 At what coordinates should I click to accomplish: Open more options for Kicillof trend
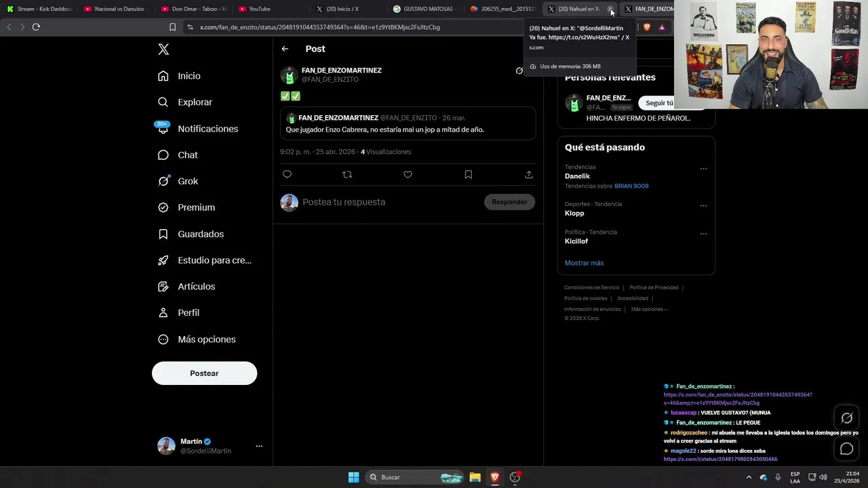pos(703,234)
